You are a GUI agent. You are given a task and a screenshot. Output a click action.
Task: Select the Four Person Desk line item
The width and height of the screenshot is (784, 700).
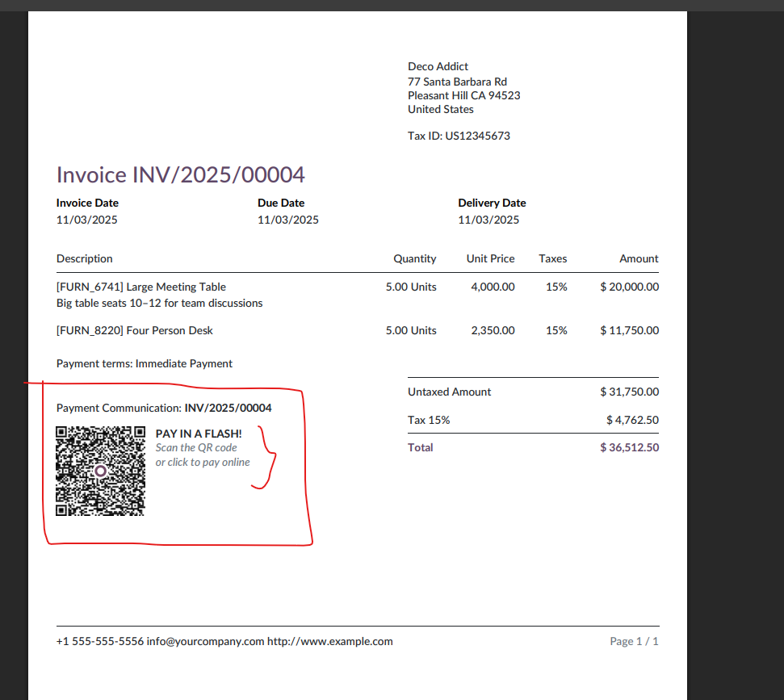[135, 330]
